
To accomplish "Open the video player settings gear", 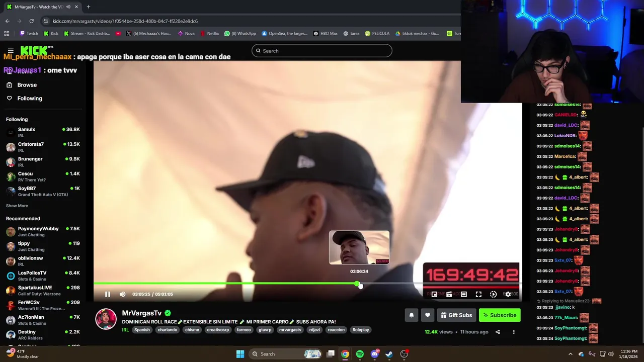I will tap(508, 294).
